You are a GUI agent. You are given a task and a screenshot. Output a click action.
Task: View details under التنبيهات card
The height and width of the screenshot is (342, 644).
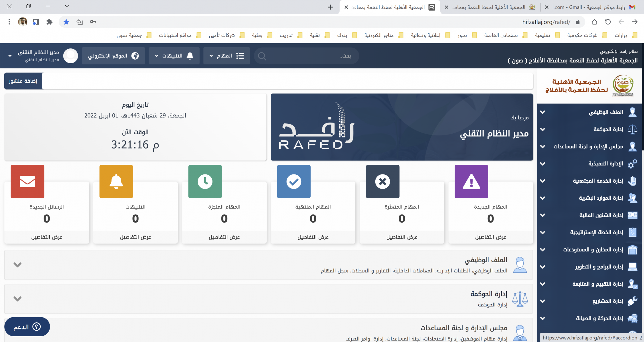(x=135, y=237)
